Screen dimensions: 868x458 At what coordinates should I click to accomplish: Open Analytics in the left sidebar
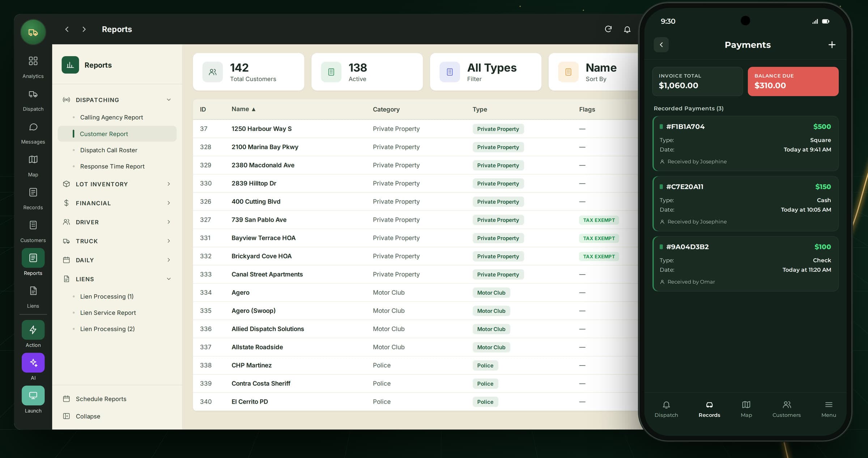[x=33, y=67]
